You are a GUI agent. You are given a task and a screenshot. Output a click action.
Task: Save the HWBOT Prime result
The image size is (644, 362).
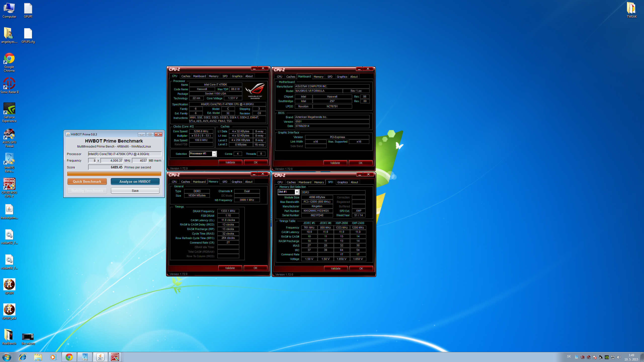135,191
